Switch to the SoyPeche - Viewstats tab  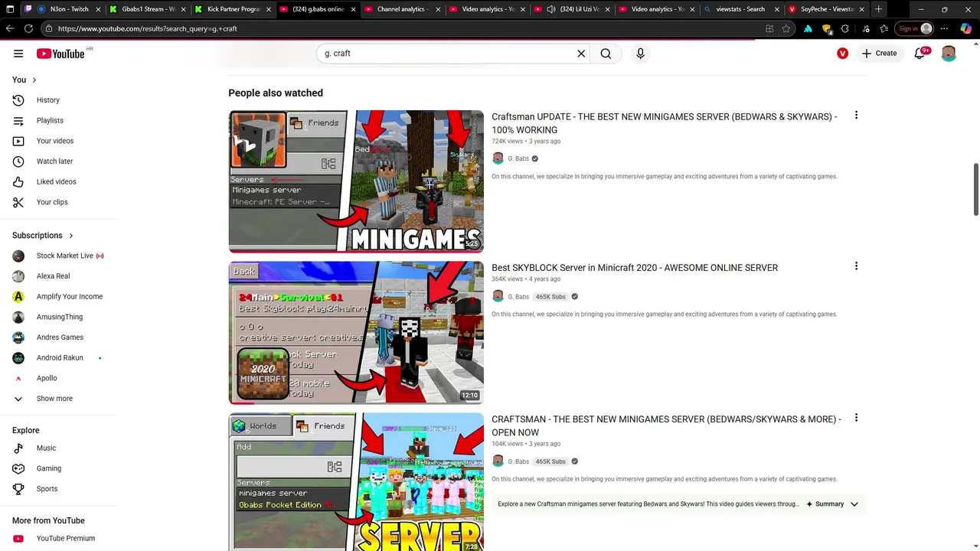point(827,9)
